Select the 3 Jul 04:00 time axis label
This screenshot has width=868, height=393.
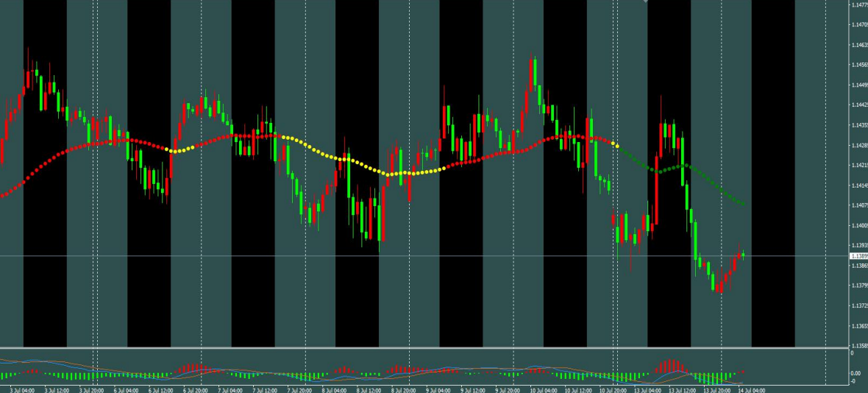(x=22, y=390)
